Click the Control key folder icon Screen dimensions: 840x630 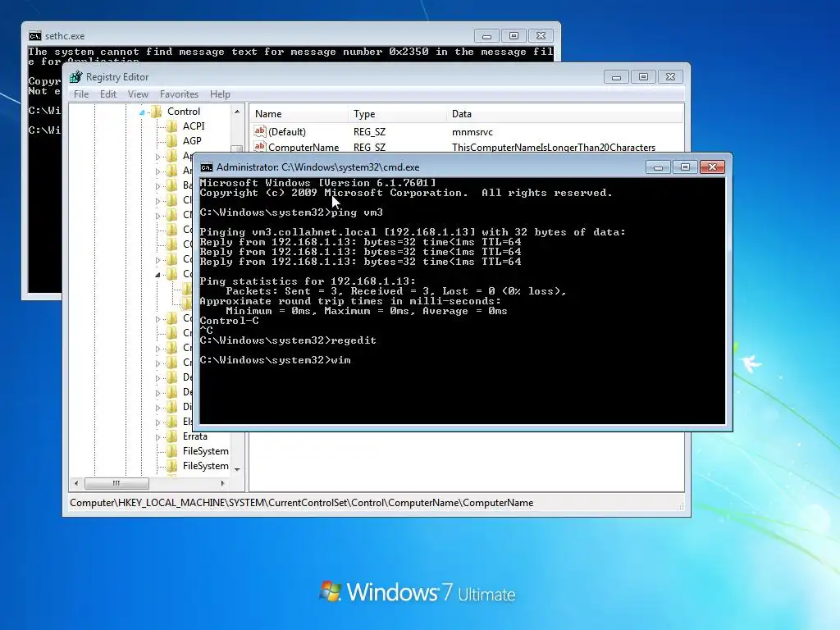[157, 112]
